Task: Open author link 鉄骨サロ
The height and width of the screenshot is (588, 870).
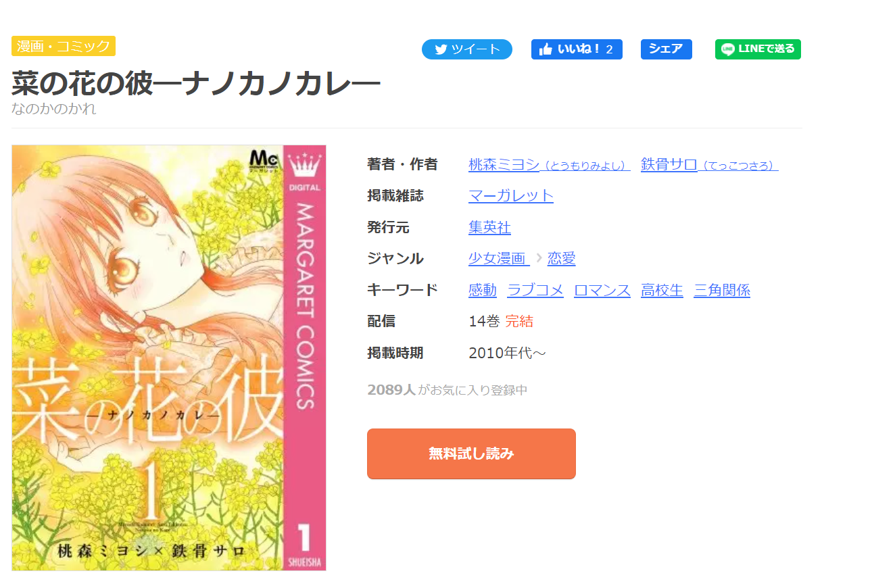Action: [709, 164]
